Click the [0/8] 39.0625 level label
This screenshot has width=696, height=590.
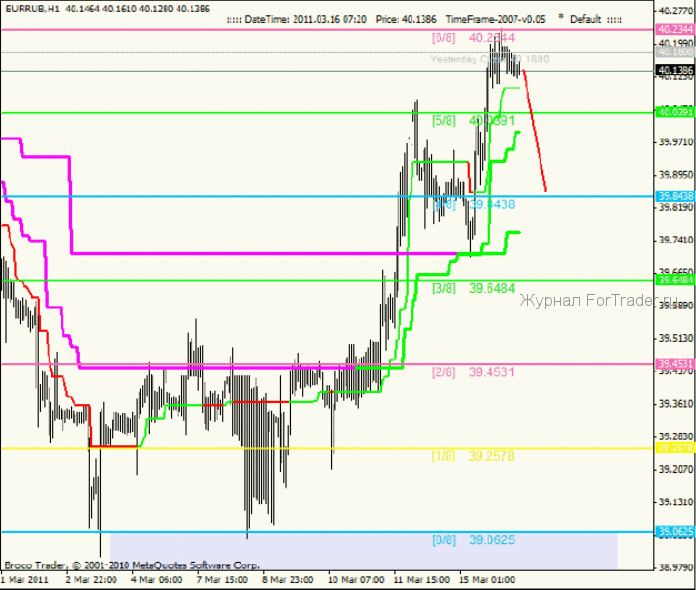pos(473,540)
